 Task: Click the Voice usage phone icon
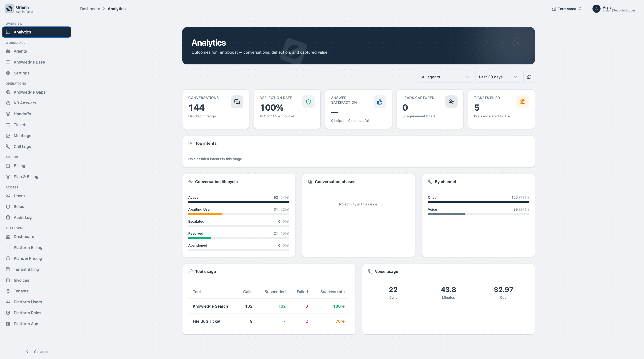tap(370, 271)
